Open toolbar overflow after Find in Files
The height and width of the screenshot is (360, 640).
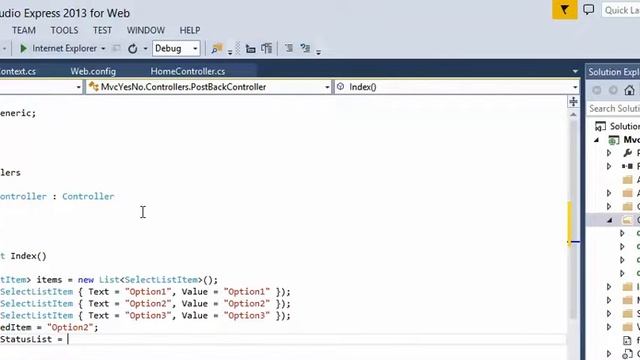[230, 52]
